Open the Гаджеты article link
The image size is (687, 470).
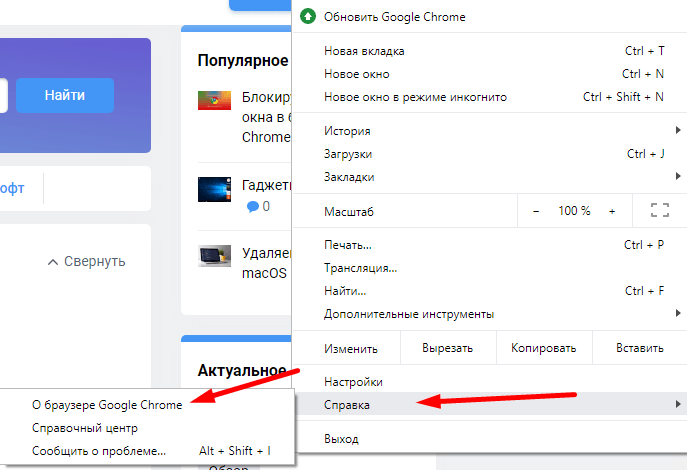[266, 185]
